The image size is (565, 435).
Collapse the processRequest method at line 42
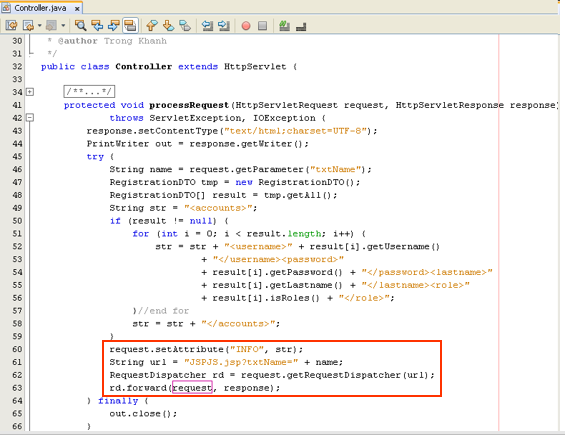(x=30, y=117)
